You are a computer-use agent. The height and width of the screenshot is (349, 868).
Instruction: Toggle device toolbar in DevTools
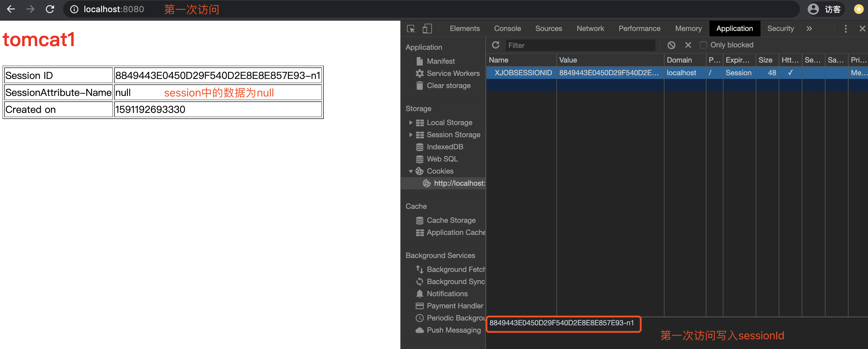coord(427,29)
